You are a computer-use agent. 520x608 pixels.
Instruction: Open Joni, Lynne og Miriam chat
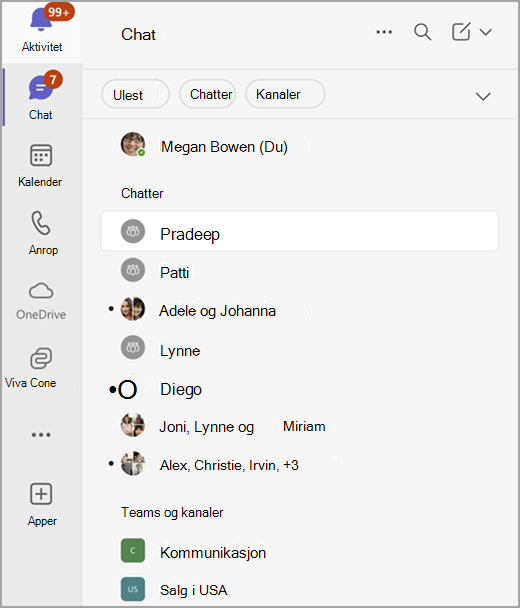[x=299, y=426]
